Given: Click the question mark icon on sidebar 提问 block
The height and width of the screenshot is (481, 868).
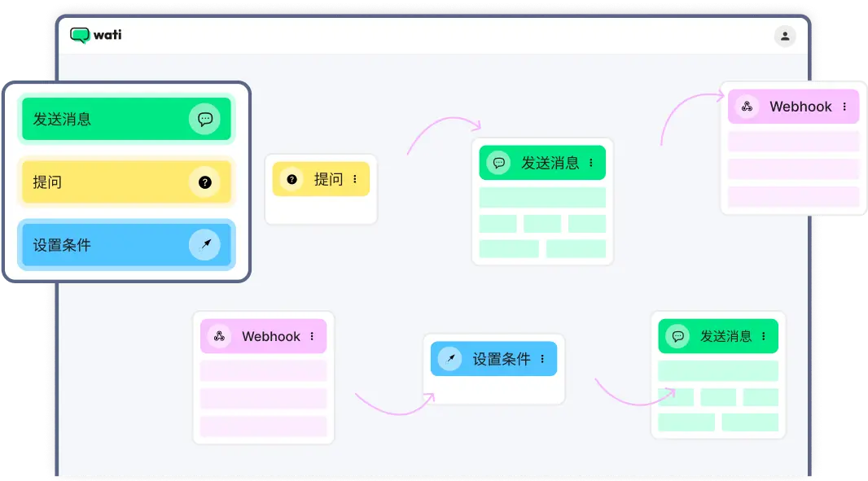Looking at the screenshot, I should tap(206, 181).
